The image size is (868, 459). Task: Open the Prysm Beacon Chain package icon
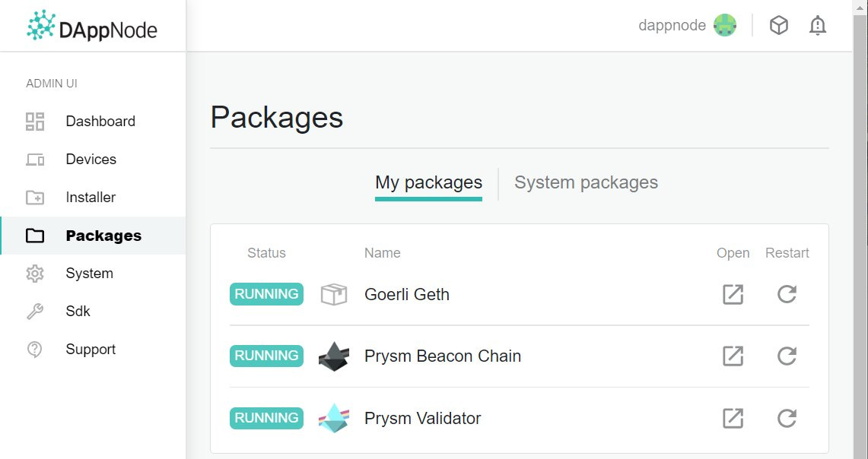pyautogui.click(x=733, y=356)
